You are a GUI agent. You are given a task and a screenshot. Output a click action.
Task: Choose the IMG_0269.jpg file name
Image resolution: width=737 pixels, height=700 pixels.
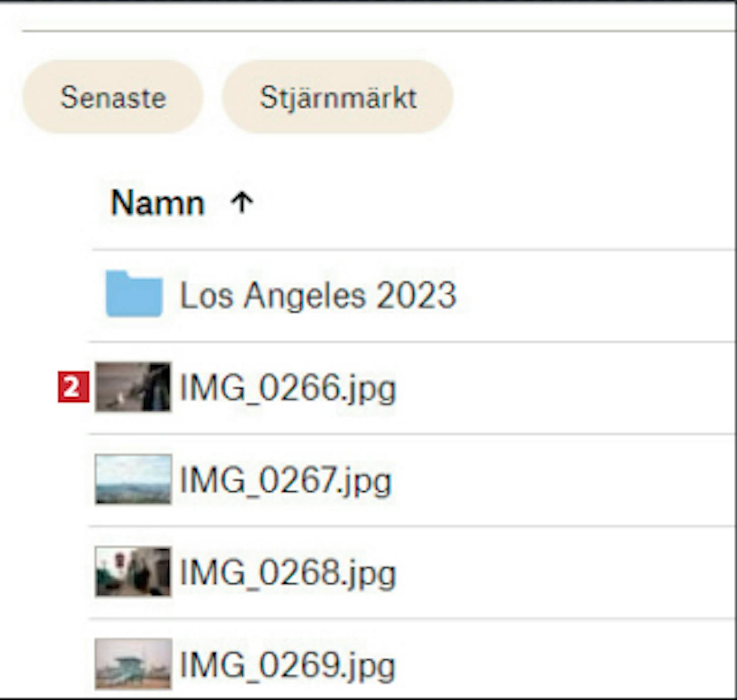pos(288,665)
